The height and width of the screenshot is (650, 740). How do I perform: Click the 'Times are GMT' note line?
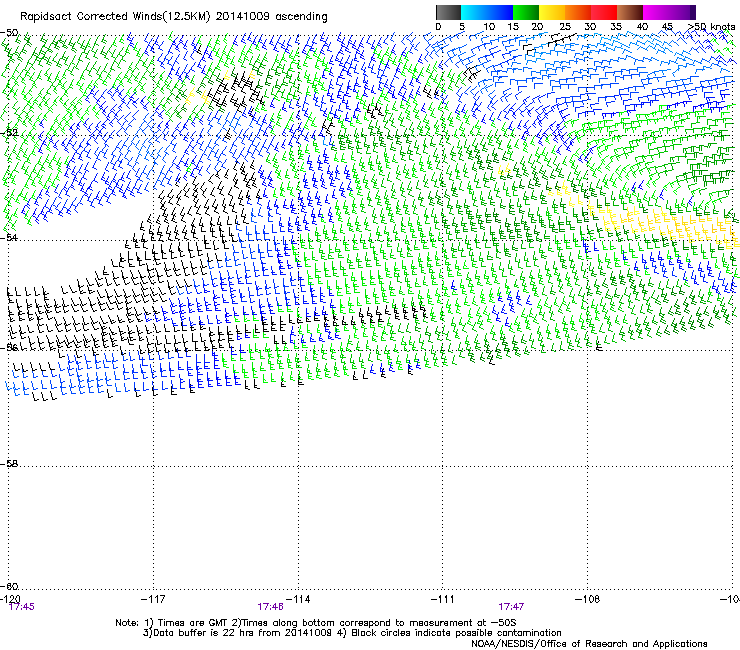tap(316, 623)
